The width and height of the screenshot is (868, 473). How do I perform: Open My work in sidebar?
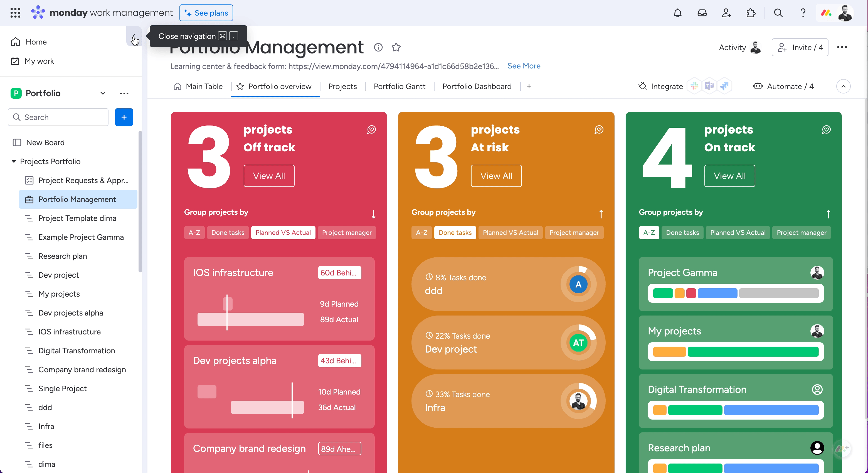click(32, 61)
